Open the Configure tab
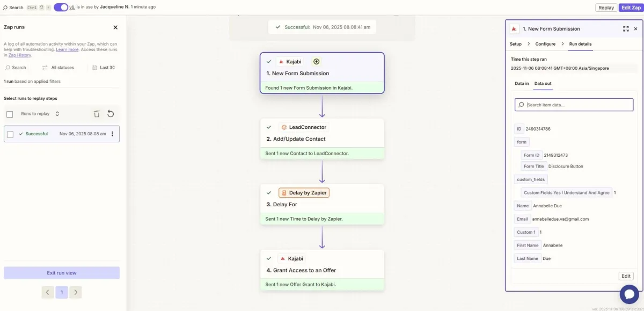The width and height of the screenshot is (644, 311). tap(545, 44)
